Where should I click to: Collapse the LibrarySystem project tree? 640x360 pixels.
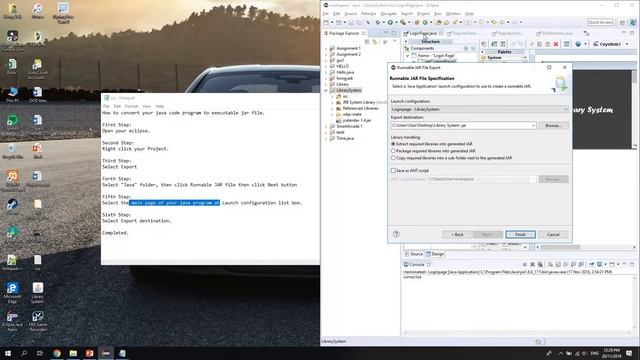tap(326, 90)
